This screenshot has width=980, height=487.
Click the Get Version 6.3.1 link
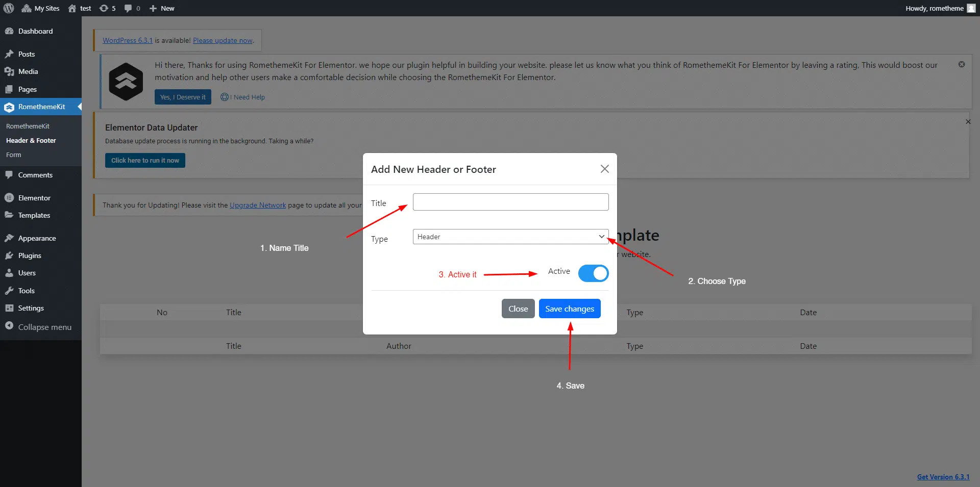point(943,477)
